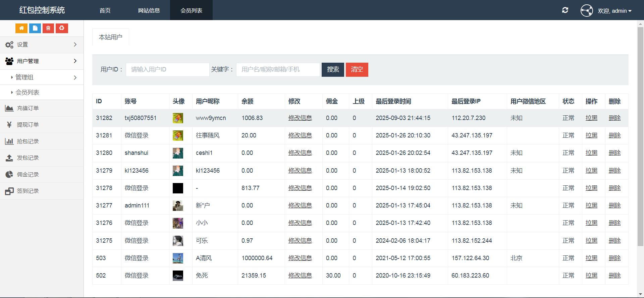Open the 欢迎, admin dropdown menu
Viewport: 644px width, 298px height.
(x=614, y=11)
